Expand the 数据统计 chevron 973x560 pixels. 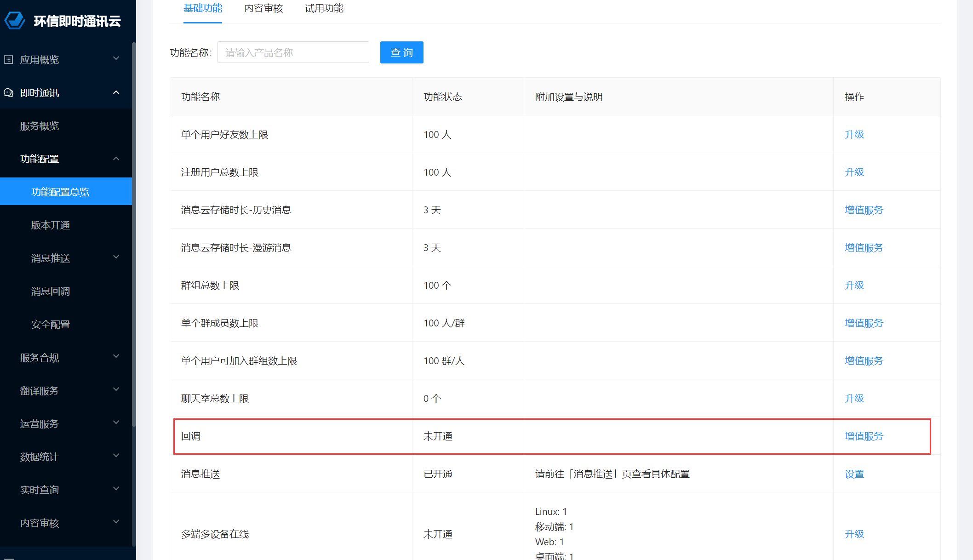[x=116, y=456]
